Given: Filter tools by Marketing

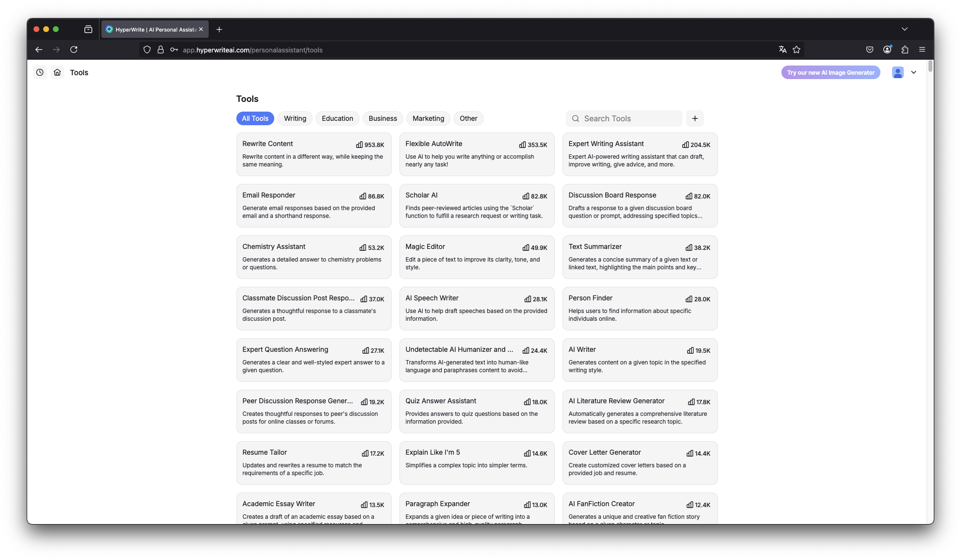Looking at the screenshot, I should [x=428, y=118].
